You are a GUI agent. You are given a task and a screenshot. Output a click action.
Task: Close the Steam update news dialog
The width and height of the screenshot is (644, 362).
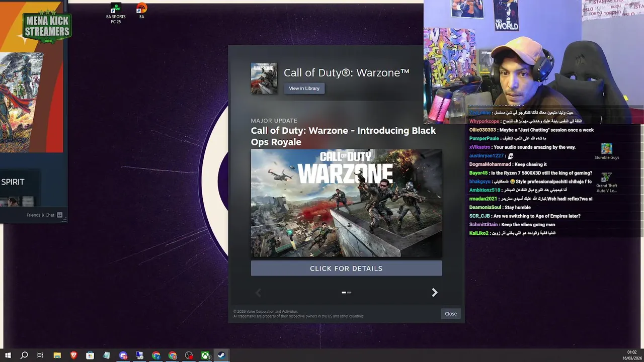451,314
